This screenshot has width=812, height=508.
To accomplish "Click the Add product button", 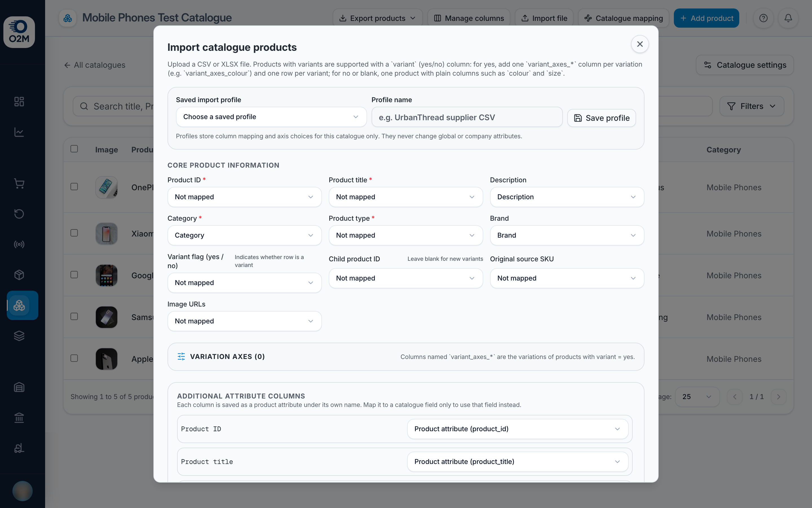I will (x=706, y=18).
